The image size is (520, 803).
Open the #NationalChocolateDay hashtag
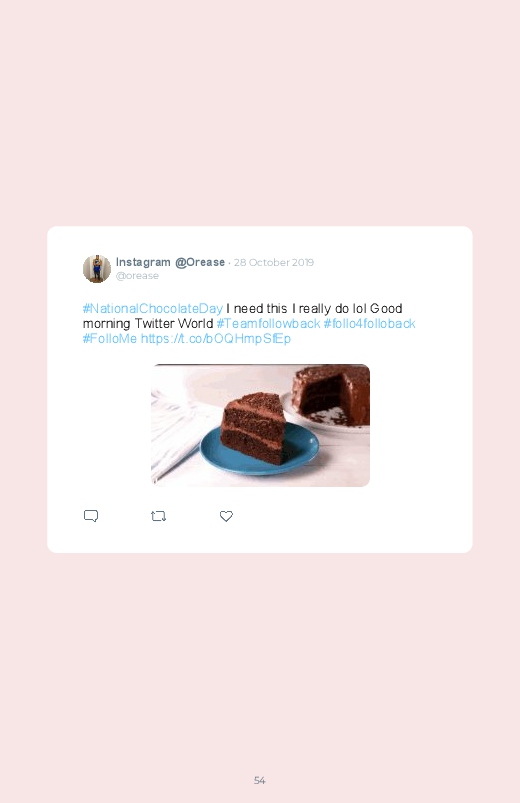[x=153, y=309]
